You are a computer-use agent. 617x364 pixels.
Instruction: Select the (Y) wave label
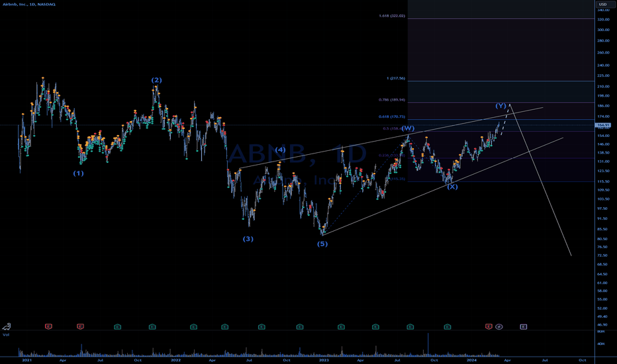(x=500, y=105)
